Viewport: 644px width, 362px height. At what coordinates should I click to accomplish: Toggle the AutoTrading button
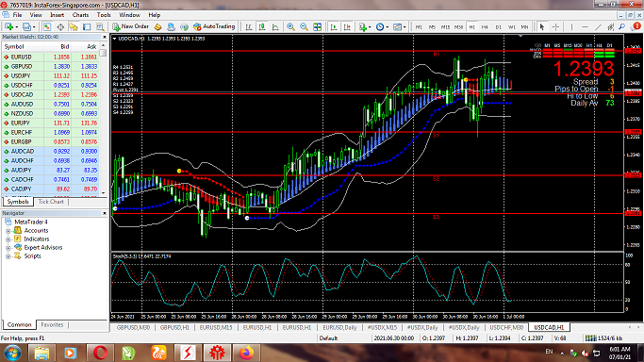click(214, 26)
